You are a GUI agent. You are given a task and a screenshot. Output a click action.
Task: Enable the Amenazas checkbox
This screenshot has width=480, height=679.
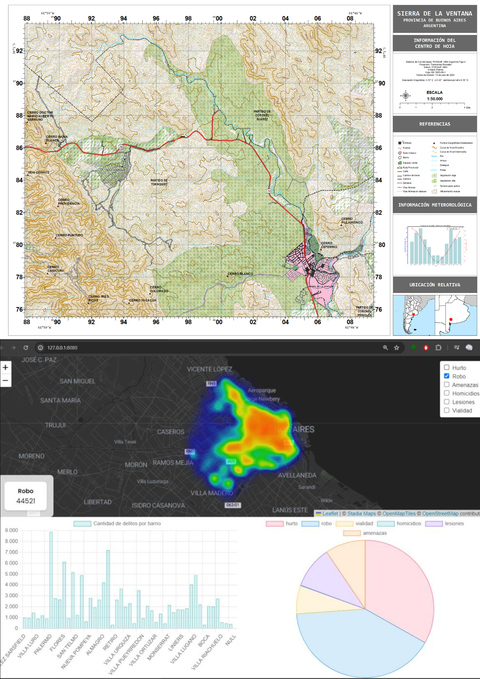point(447,385)
